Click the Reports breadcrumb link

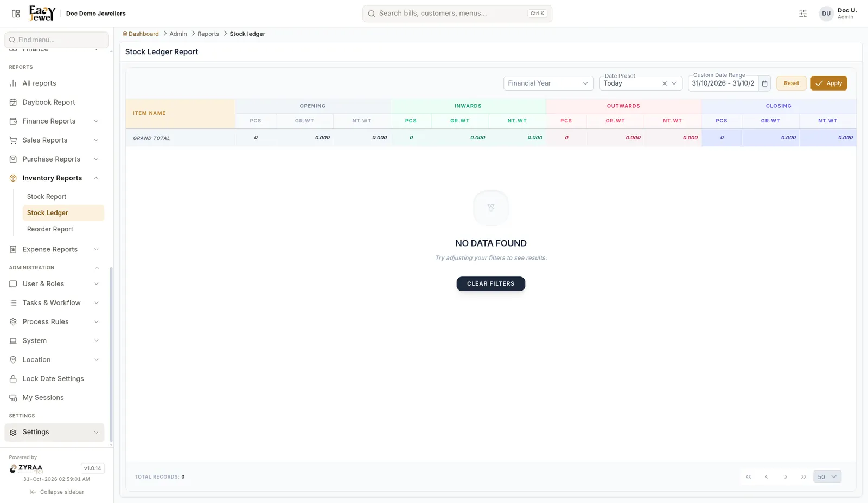pos(208,34)
